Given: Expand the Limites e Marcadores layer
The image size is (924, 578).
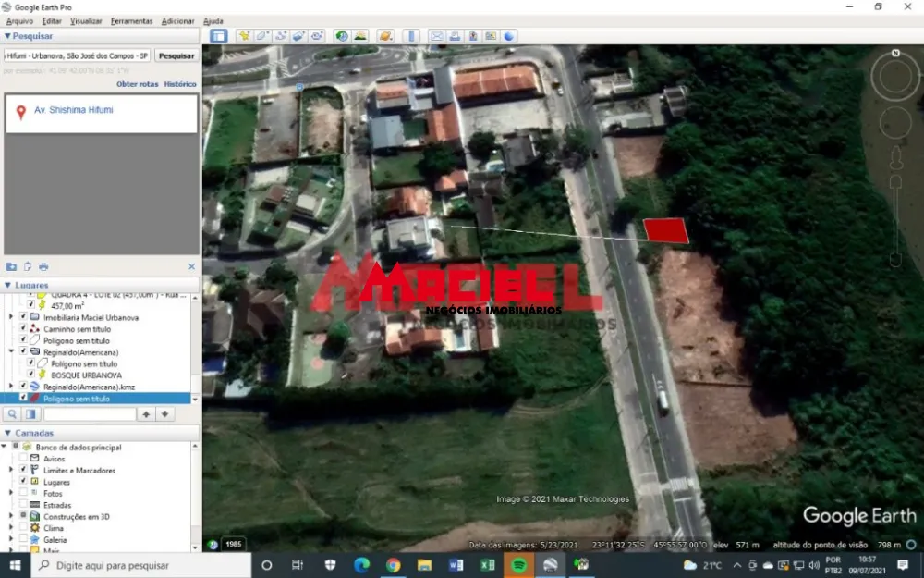Looking at the screenshot, I should [11, 471].
